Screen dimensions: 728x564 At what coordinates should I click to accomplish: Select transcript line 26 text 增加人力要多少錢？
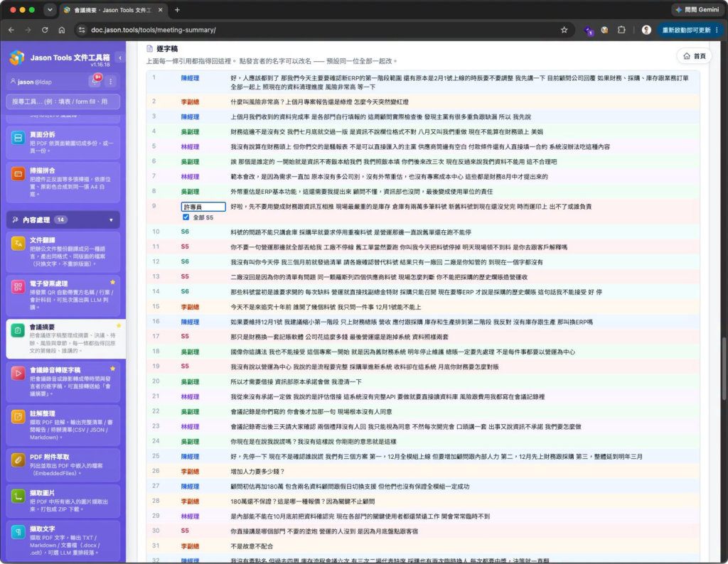point(257,472)
